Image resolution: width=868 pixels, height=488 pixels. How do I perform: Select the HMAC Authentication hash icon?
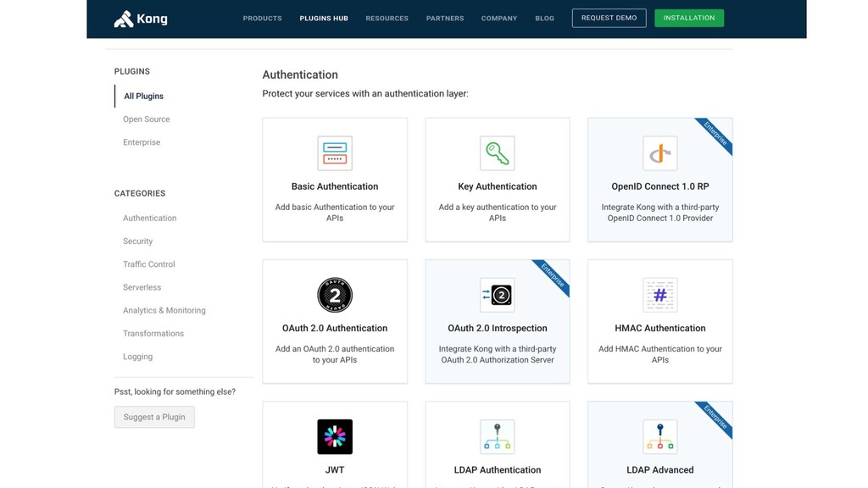(659, 295)
